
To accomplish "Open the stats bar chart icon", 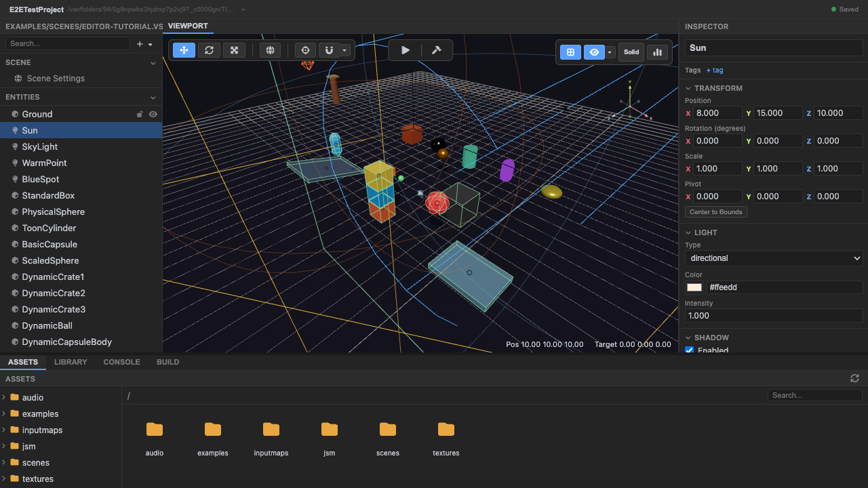I will [x=657, y=52].
